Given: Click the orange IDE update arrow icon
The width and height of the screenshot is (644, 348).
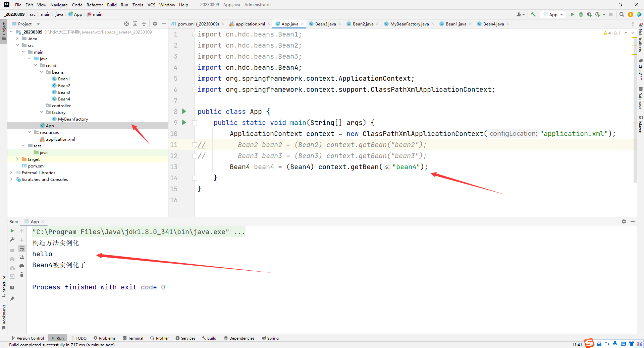Looking at the screenshot, I should tap(630, 14).
